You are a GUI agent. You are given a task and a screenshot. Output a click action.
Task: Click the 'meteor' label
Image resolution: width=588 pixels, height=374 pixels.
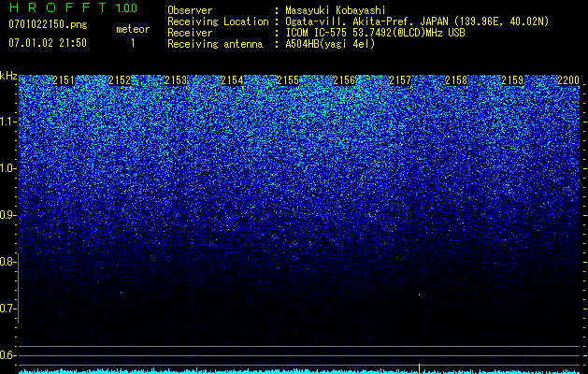click(133, 29)
